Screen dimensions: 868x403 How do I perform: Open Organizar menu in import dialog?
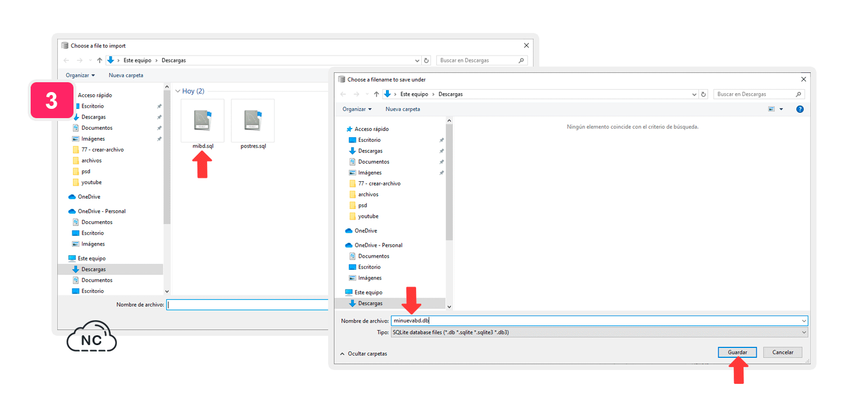pos(80,75)
